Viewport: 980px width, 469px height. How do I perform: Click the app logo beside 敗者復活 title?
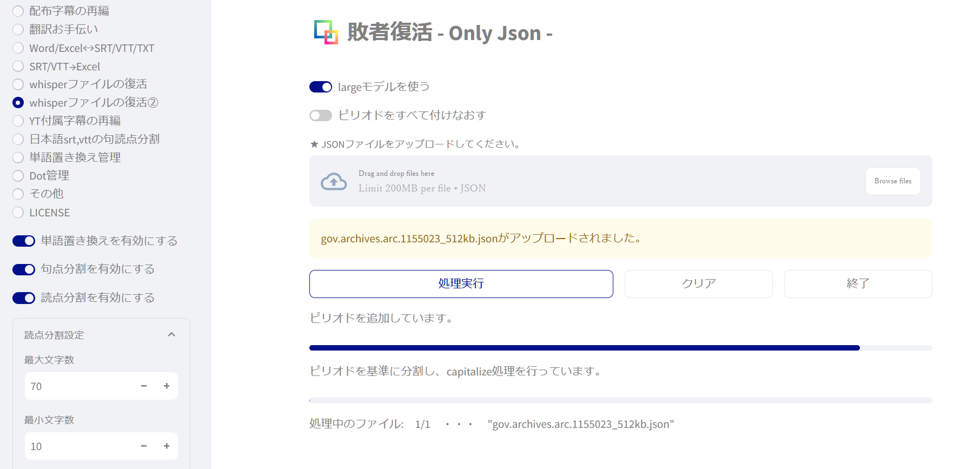326,32
